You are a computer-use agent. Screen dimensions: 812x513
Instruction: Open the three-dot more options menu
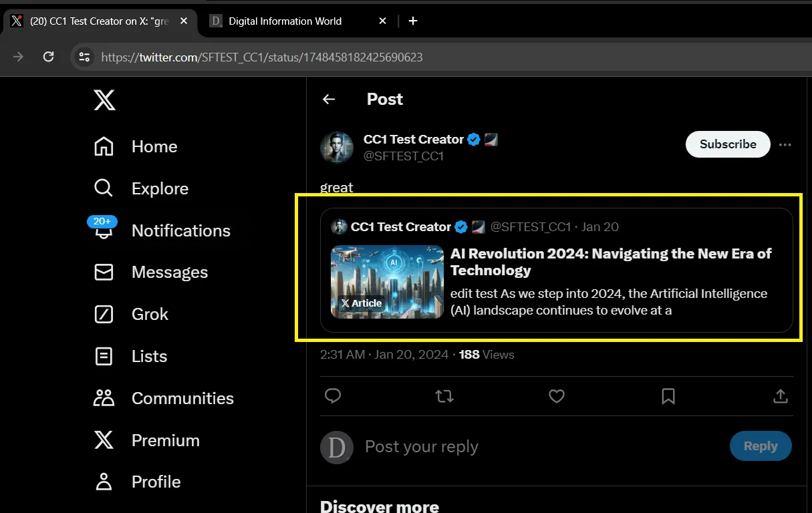[x=785, y=144]
